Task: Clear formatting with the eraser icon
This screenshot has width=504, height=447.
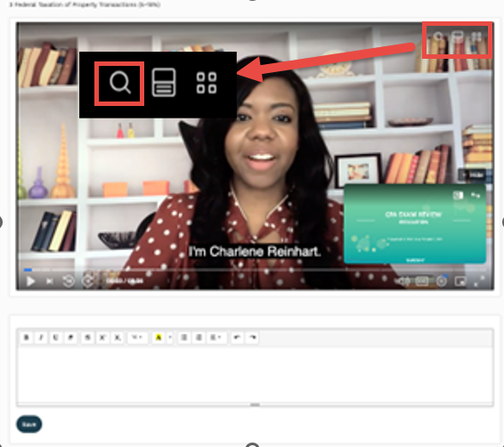Action: click(x=70, y=337)
